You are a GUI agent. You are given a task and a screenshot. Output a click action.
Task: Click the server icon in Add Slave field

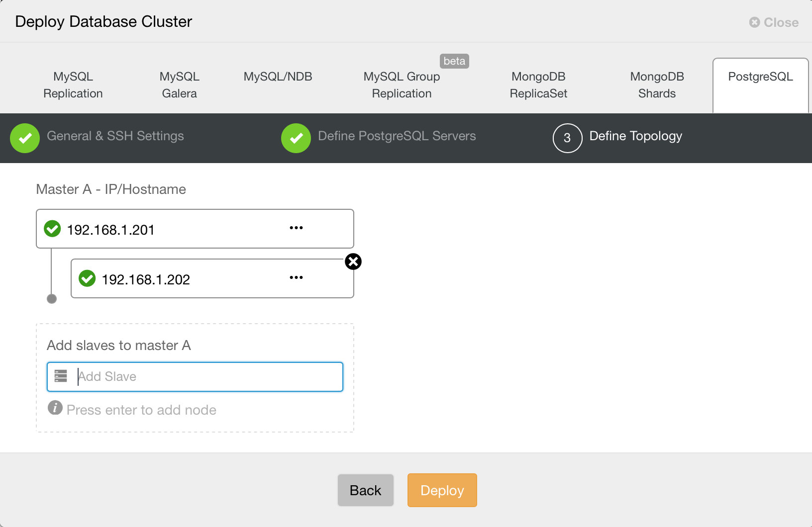pos(61,376)
